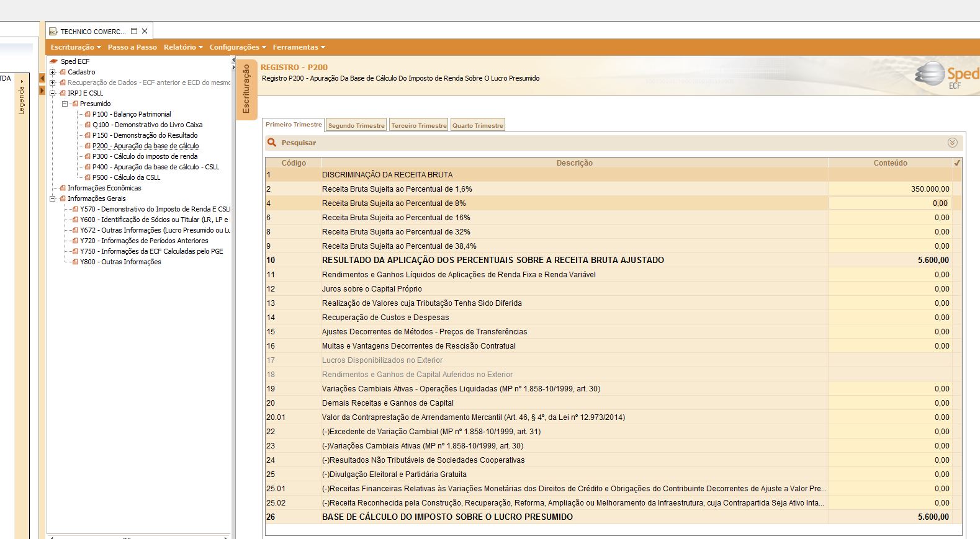
Task: Select row Demais Receitas e Ganhos de Capital
Action: coord(613,403)
